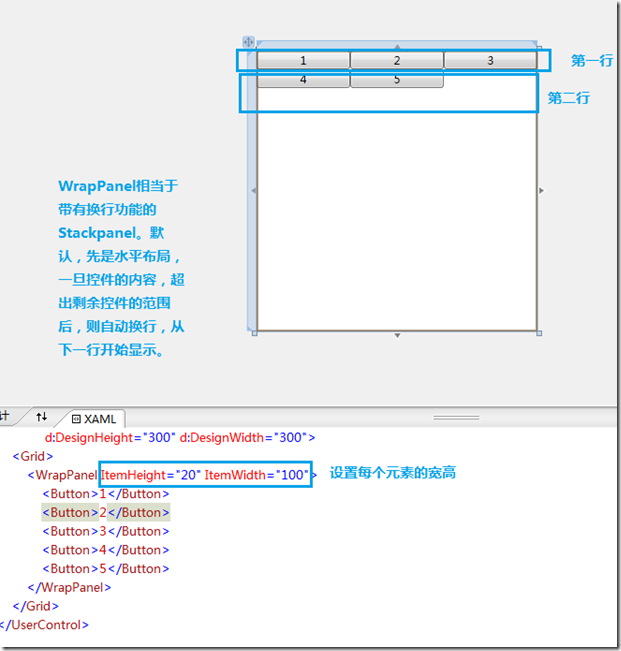The width and height of the screenshot is (621, 651).
Task: Click button 5 in the designer
Action: click(397, 80)
